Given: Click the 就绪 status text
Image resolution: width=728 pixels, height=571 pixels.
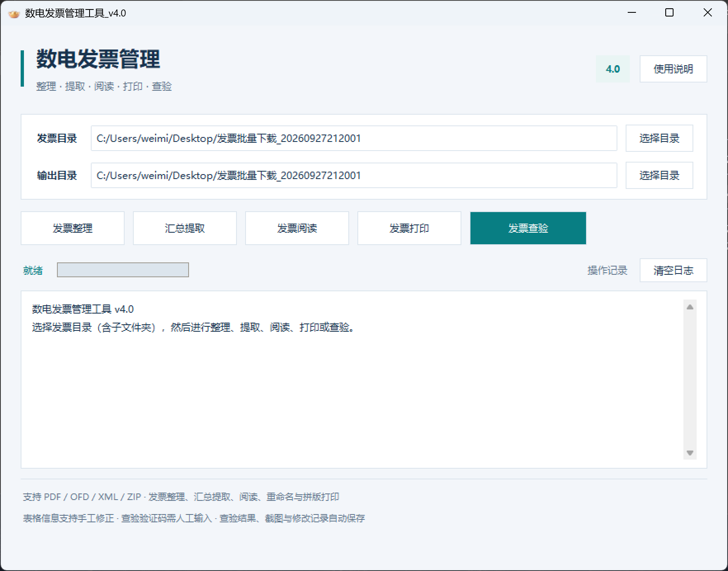Looking at the screenshot, I should 33,270.
